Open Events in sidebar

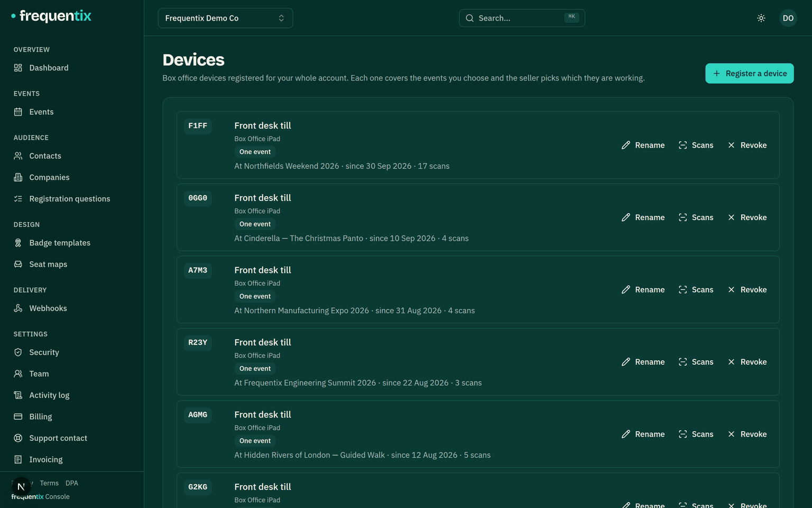point(72,112)
